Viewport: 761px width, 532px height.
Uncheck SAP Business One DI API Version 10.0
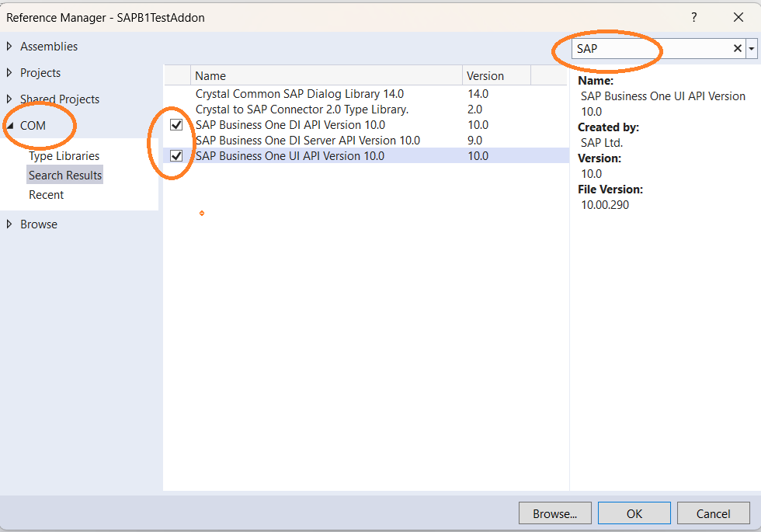point(176,124)
